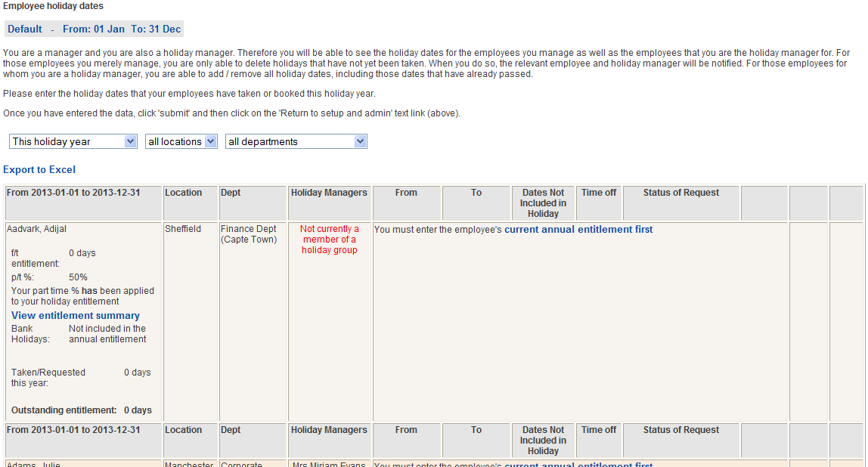Select the top Dept column header
868x467 pixels.
231,193
